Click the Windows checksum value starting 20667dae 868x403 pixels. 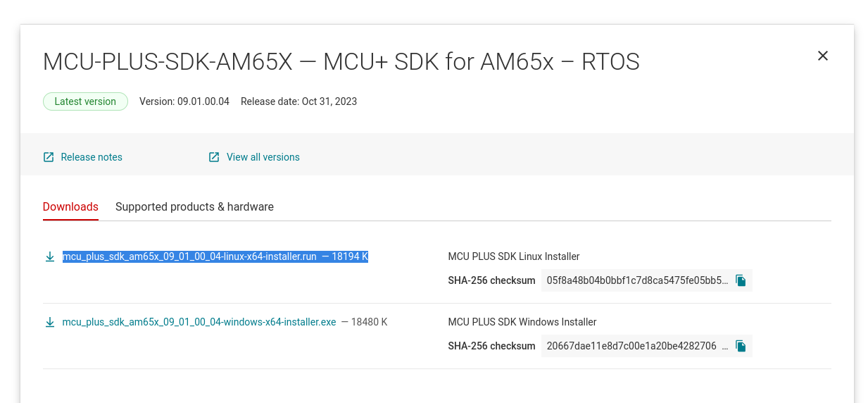(x=631, y=346)
